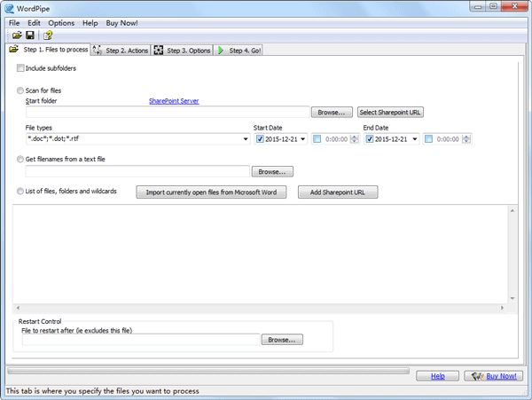Switch to Step 3. Options tab
532x400 pixels.
(182, 51)
